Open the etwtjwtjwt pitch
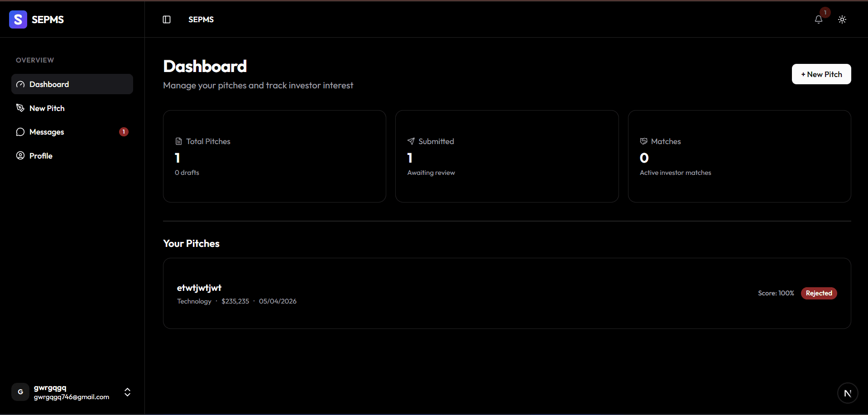Image resolution: width=868 pixels, height=415 pixels. point(507,294)
